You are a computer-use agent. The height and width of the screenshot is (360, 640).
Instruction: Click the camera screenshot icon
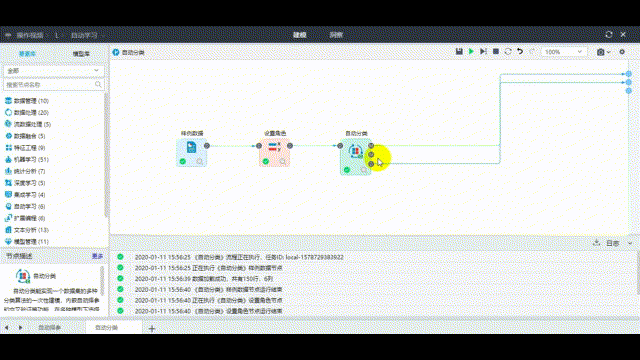pos(601,52)
